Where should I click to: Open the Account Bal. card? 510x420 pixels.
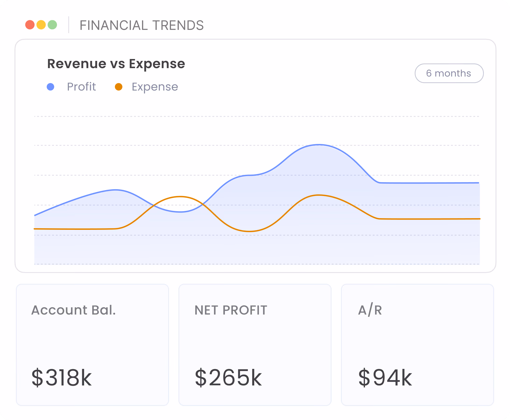click(x=92, y=345)
